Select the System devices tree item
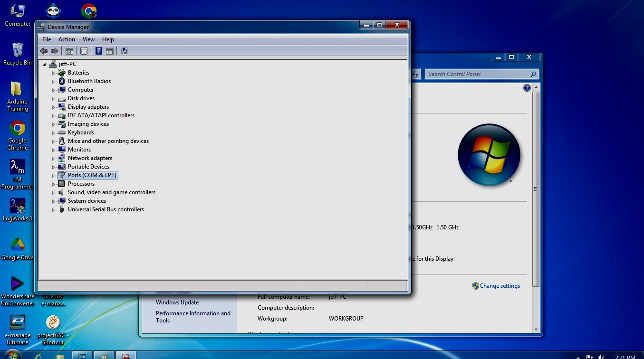 (x=87, y=201)
